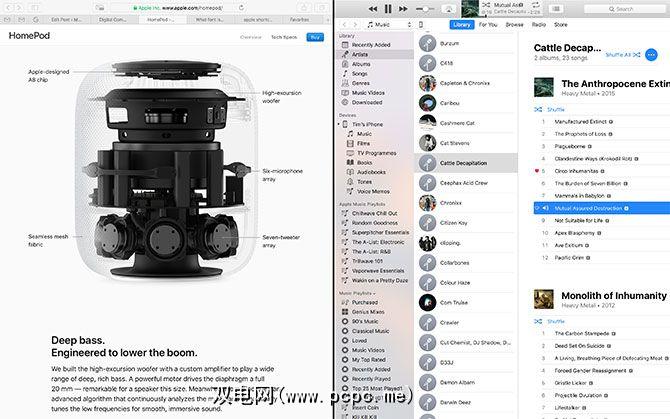Select artist Burzum in the list

466,43
